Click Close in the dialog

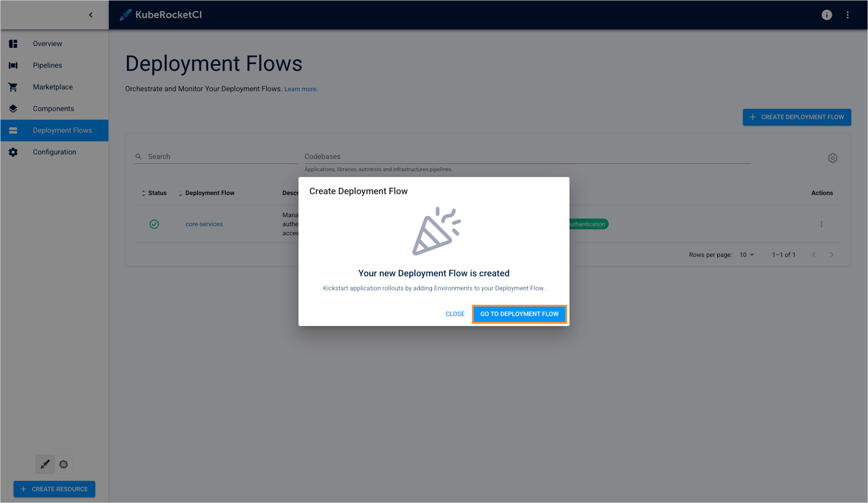455,314
